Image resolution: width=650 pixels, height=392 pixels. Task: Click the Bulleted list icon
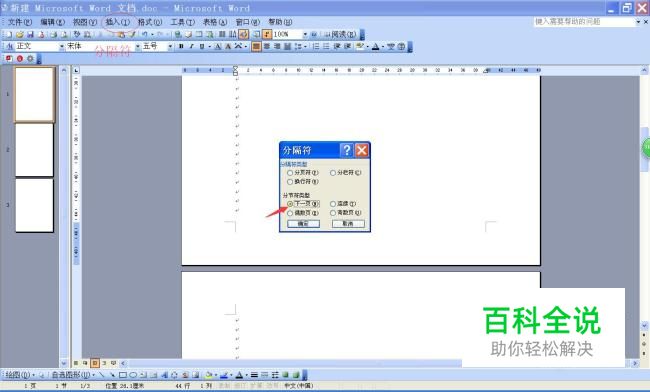[x=327, y=46]
